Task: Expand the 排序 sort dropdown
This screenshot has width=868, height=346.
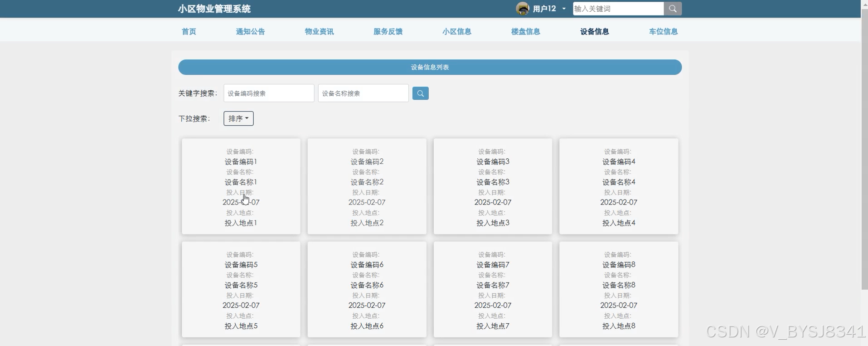Action: tap(238, 118)
